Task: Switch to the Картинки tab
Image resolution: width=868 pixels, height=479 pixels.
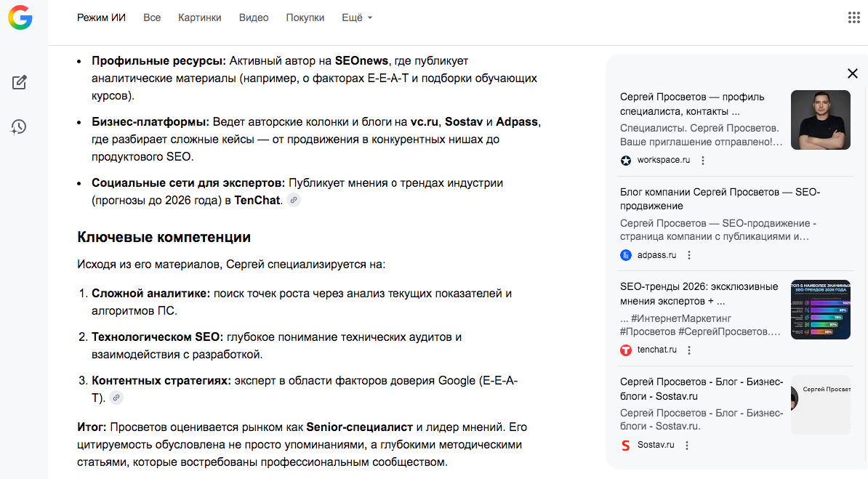Action: [x=199, y=17]
